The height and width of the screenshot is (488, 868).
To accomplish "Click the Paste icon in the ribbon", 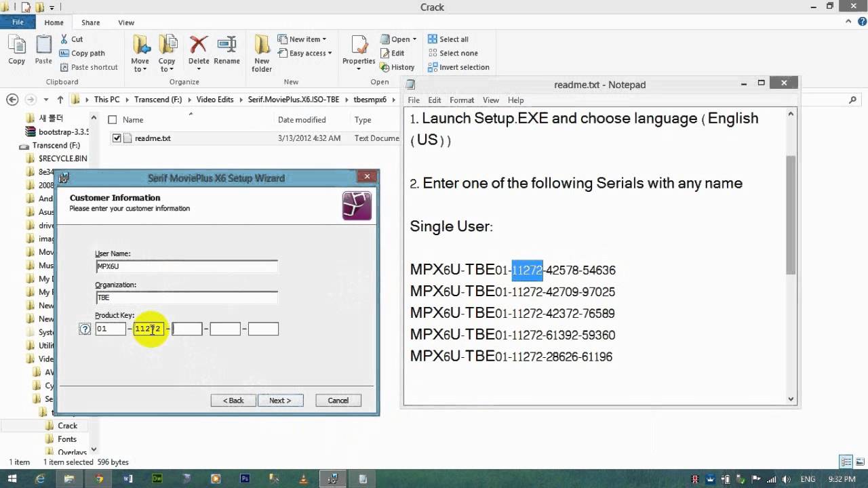I will click(43, 45).
